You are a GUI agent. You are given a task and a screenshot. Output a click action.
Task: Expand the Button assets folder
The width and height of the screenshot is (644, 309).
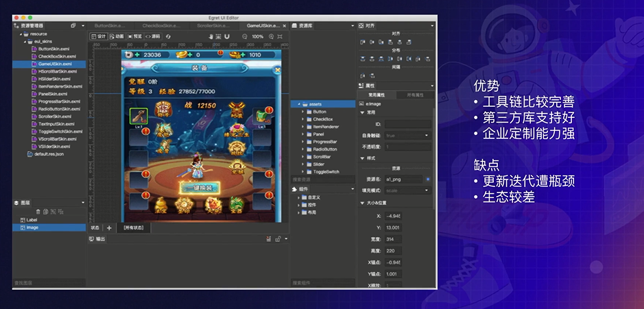[303, 112]
